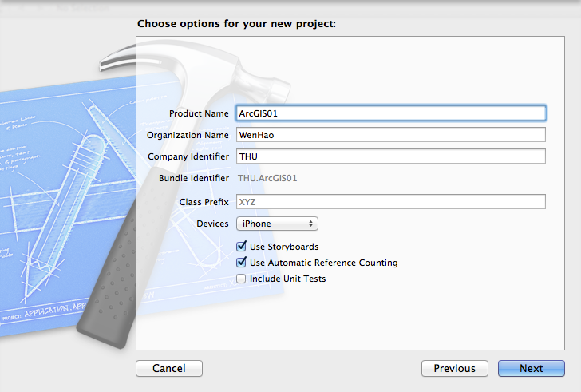Go back with the Previous button
Viewport: 581px width, 392px height.
point(454,369)
